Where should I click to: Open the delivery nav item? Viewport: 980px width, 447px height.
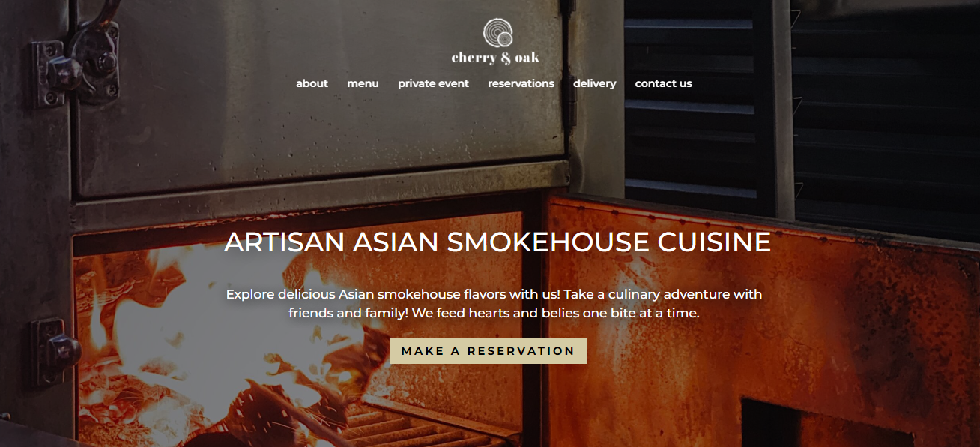pyautogui.click(x=594, y=83)
